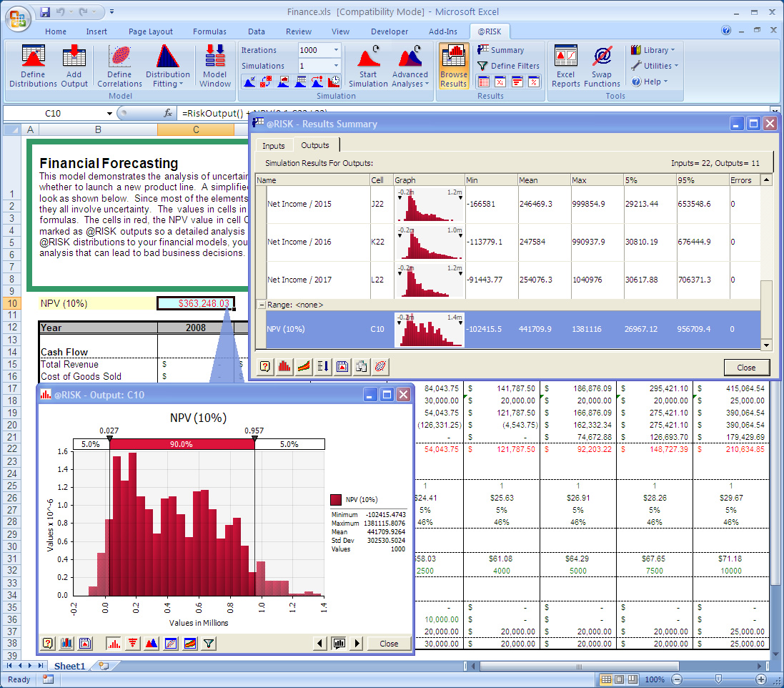The image size is (784, 688).
Task: Click the scatter plot icon in Output C10 toolbar
Action: click(171, 644)
